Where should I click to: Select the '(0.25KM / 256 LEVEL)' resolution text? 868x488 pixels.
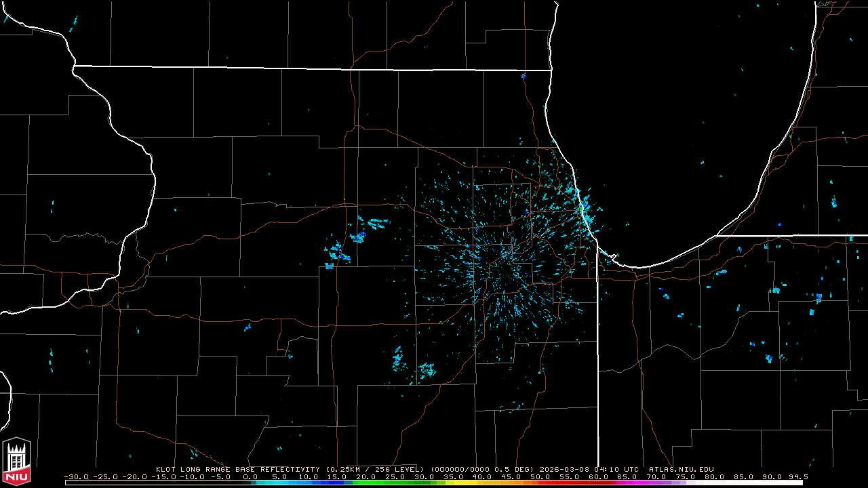374,469
